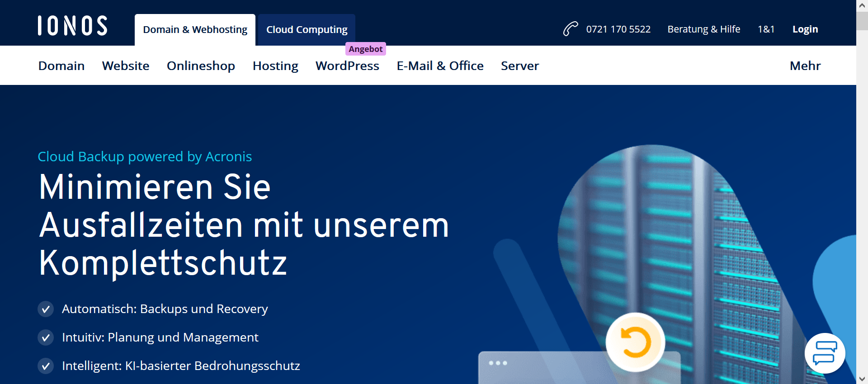Call phone number 0721 170 5522
The height and width of the screenshot is (384, 868).
pyautogui.click(x=618, y=29)
